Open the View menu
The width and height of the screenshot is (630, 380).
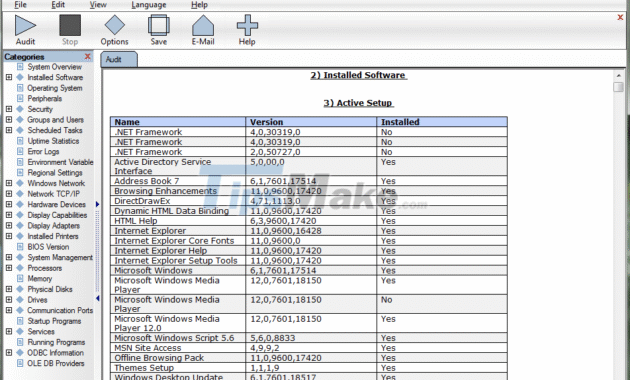coord(98,5)
